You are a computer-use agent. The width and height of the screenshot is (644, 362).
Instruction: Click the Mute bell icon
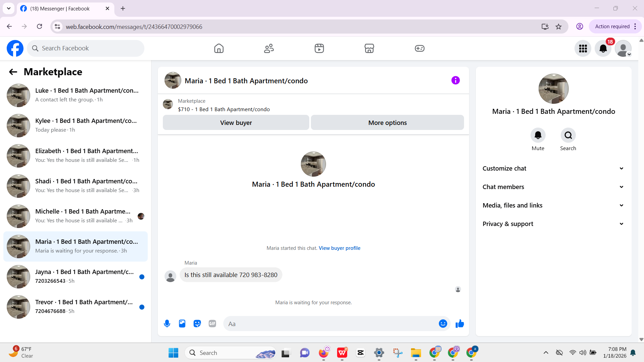(x=538, y=135)
